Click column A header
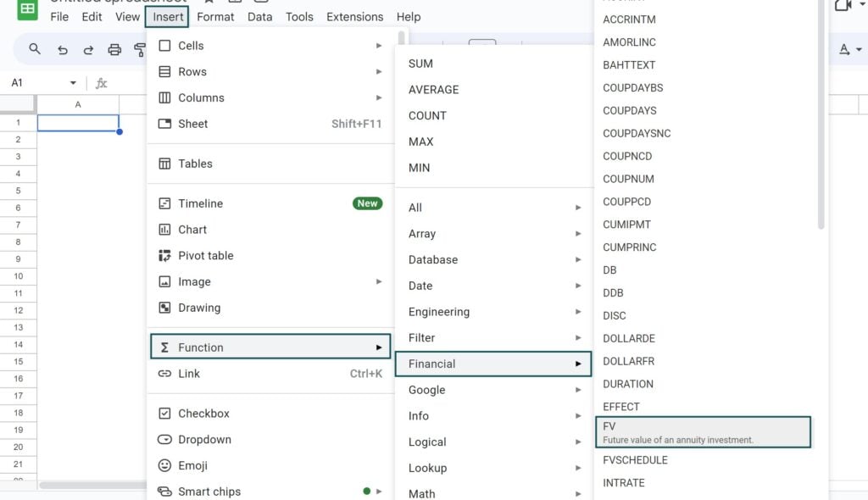This screenshot has width=868, height=500. [x=78, y=104]
